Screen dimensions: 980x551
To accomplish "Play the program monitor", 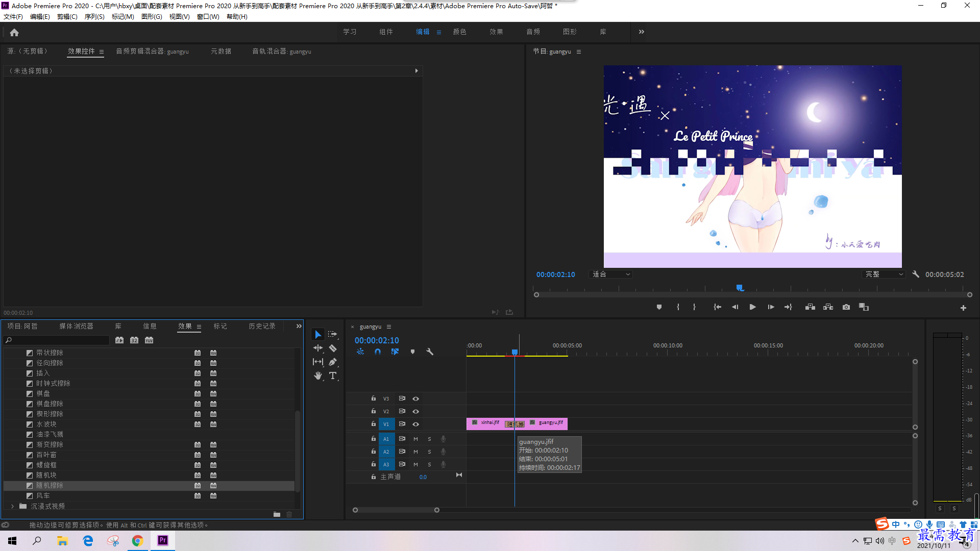I will click(752, 307).
